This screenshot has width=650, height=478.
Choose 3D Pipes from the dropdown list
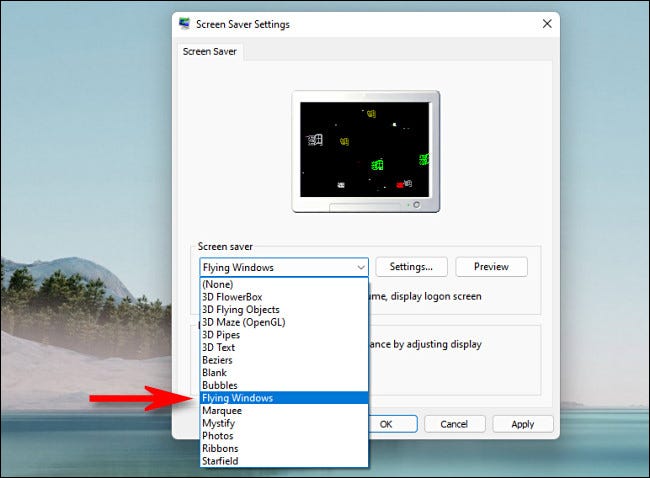coord(284,335)
